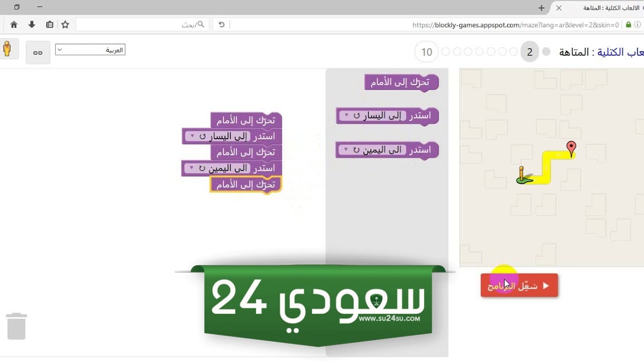Click the chain link save button
The height and width of the screenshot is (362, 644).
(38, 52)
